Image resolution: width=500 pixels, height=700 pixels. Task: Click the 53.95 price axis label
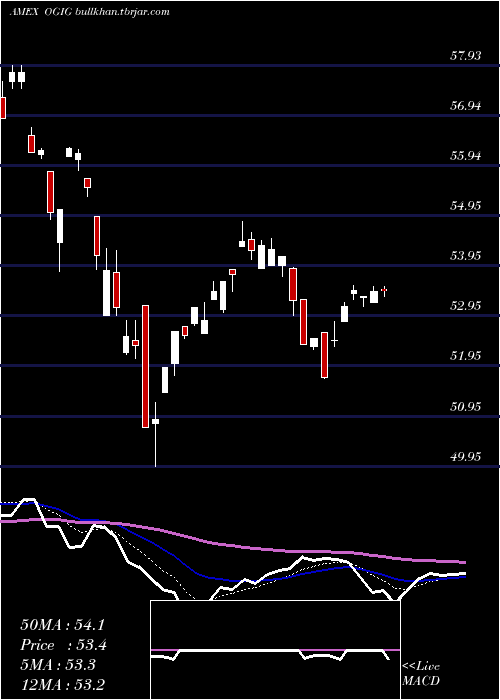click(465, 256)
